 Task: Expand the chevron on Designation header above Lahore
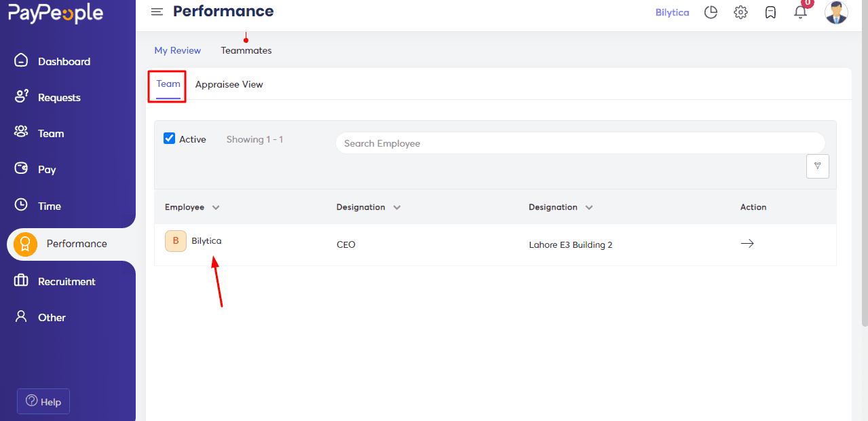[x=589, y=208]
